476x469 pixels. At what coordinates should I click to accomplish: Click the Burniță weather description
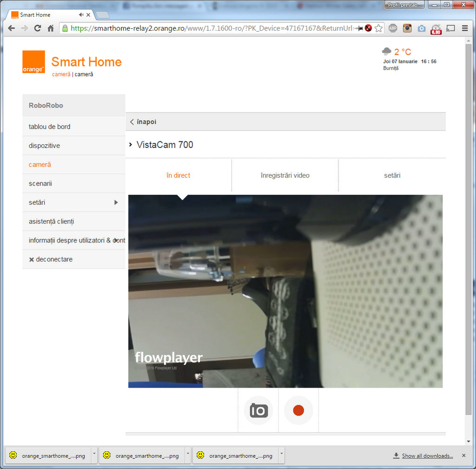coord(390,68)
